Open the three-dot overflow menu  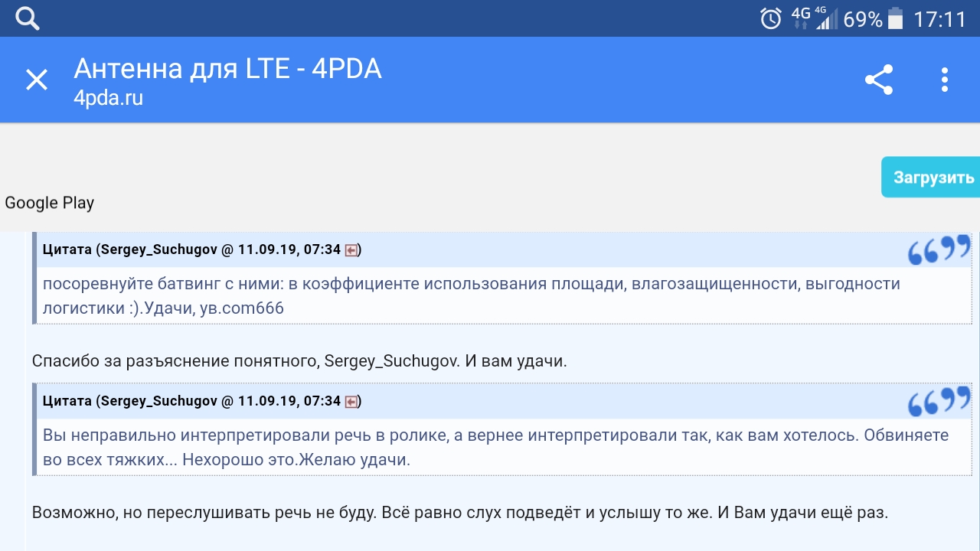click(x=945, y=80)
